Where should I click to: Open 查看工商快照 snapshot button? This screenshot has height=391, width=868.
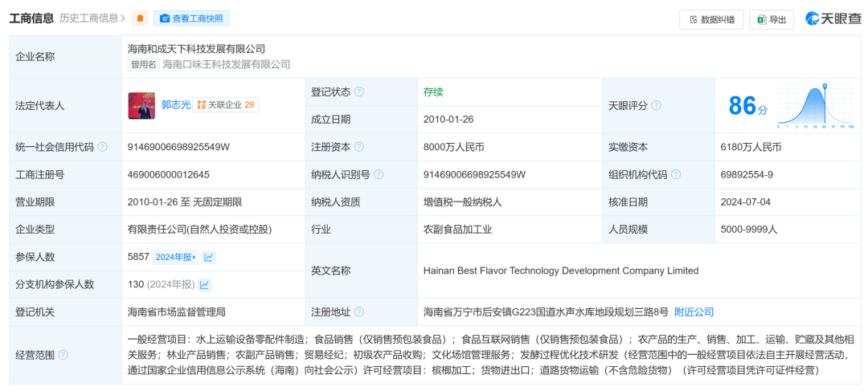point(191,18)
